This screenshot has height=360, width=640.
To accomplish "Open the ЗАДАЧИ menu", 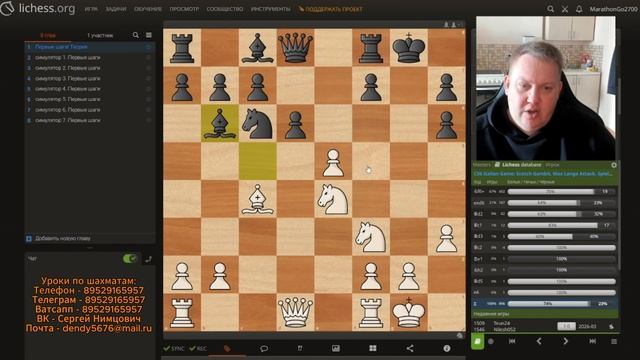I will point(116,9).
